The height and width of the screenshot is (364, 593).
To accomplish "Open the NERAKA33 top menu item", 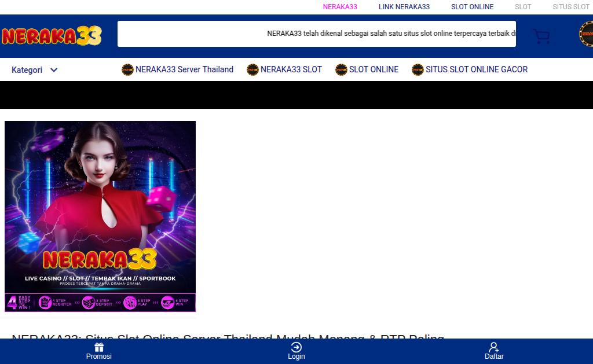I will point(339,7).
